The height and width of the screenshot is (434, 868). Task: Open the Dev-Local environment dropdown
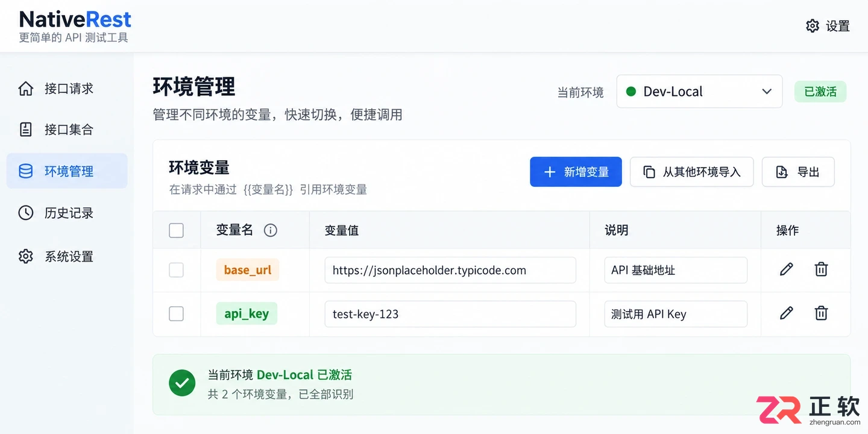pyautogui.click(x=699, y=92)
